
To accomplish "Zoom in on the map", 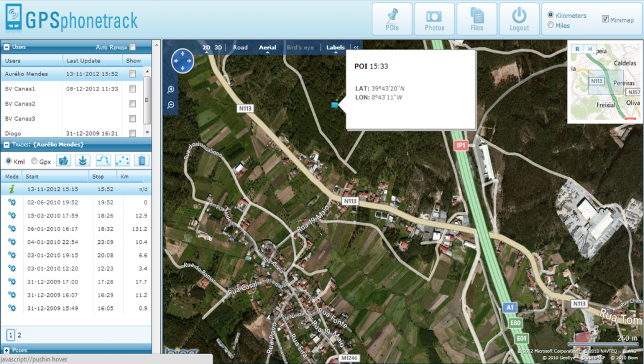I will point(171,90).
